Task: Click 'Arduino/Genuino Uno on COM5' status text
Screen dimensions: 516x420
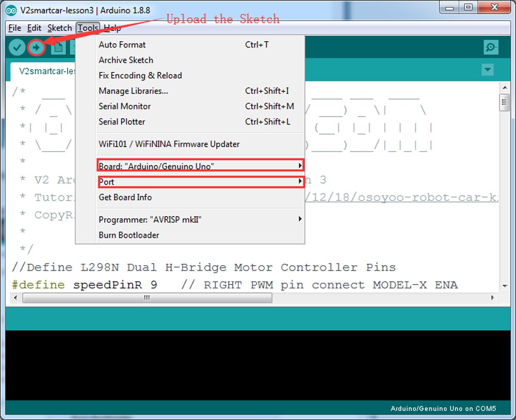Action: (443, 409)
